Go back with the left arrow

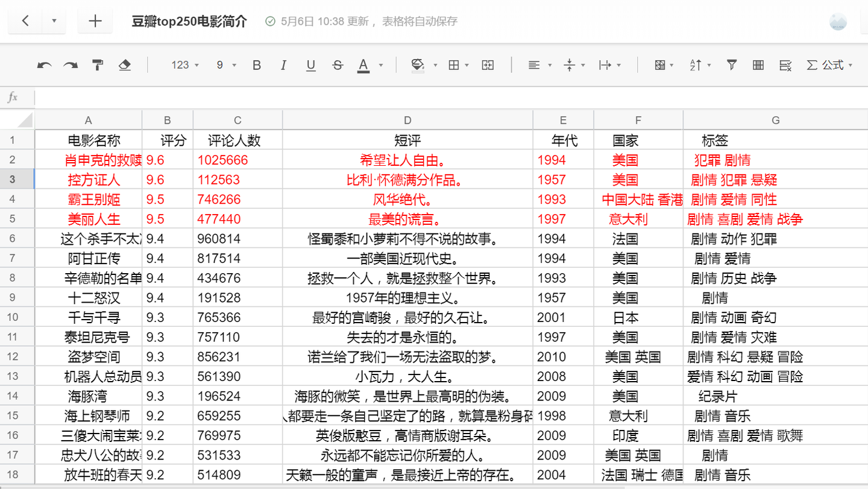point(25,21)
